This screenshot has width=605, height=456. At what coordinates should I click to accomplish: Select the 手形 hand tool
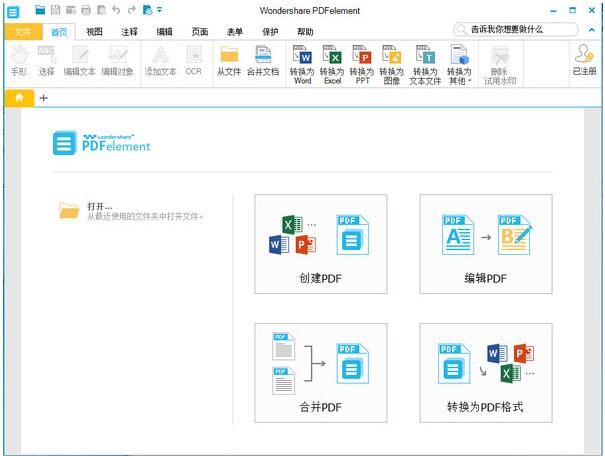pyautogui.click(x=19, y=61)
